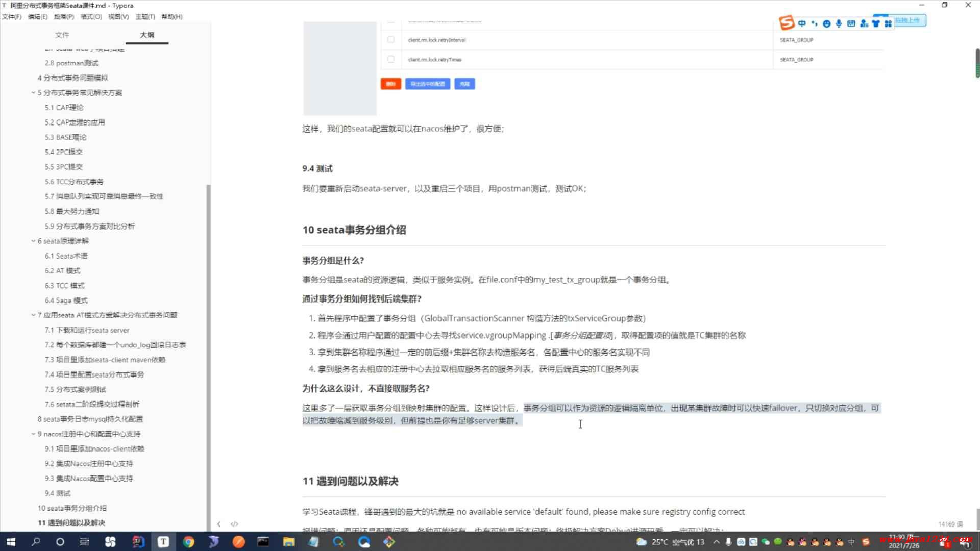The image size is (980, 551).
Task: Open outline item 9.4 测试
Action: pos(58,493)
